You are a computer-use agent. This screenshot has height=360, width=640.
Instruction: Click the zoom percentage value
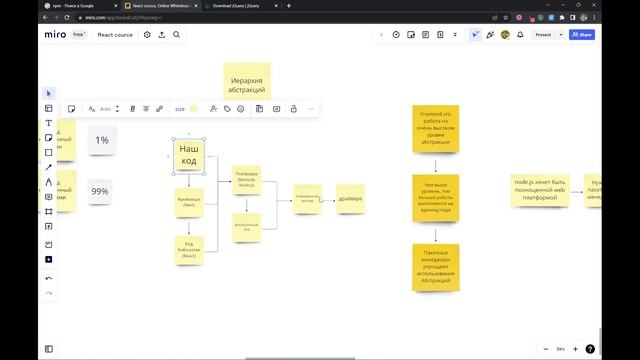pos(560,349)
